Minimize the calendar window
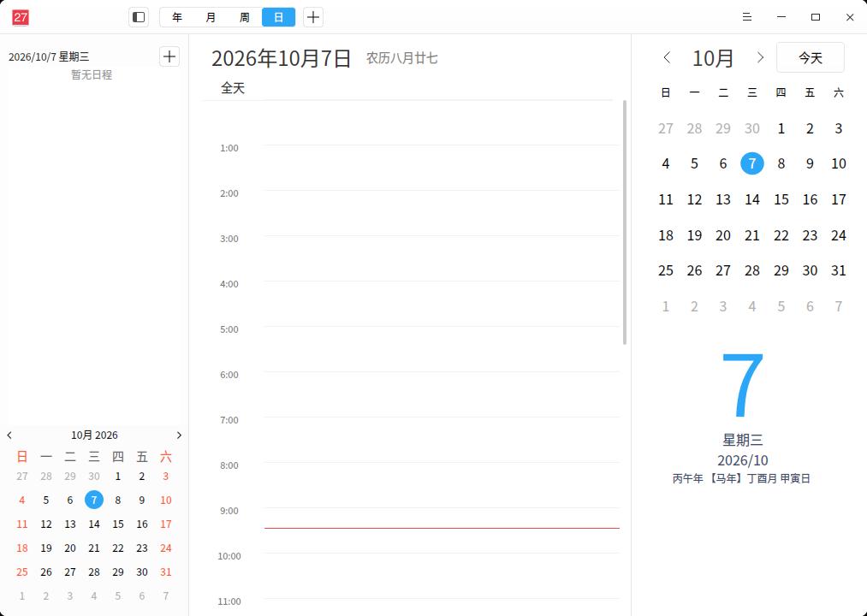The image size is (867, 616). [x=781, y=17]
